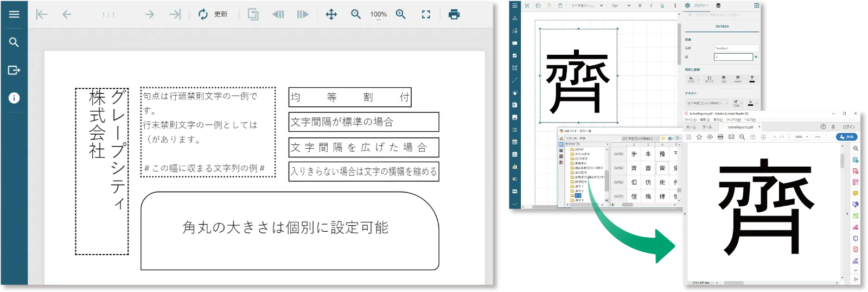Click the print icon in viewer toolbar
Screen dimensions: 868x292
454,14
